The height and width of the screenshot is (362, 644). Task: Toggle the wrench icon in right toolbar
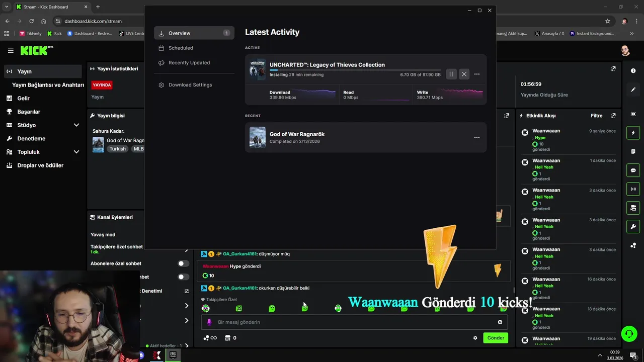tap(633, 227)
